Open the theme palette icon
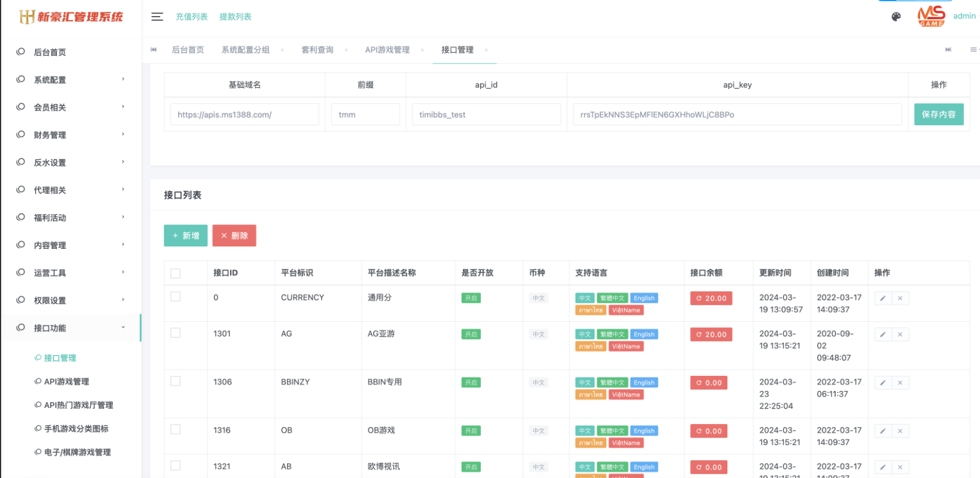This screenshot has height=478, width=980. point(896,17)
